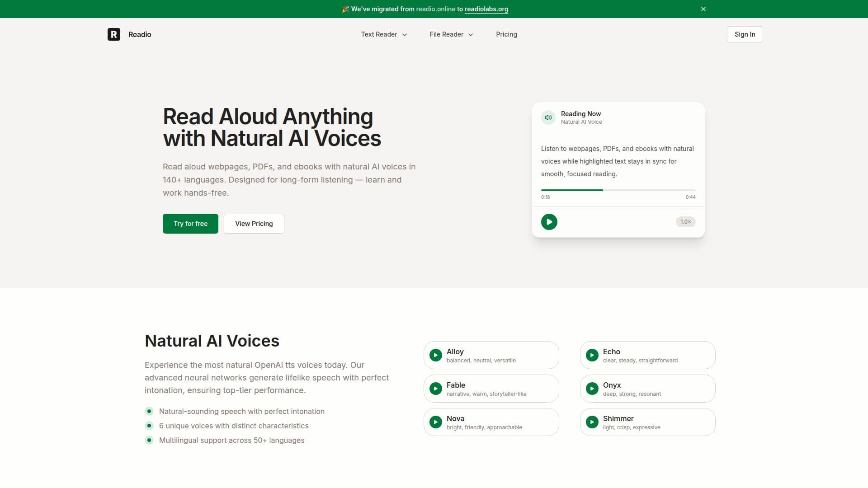Change the 1.0× playback speed
Image resolution: width=868 pixels, height=488 pixels.
[685, 222]
